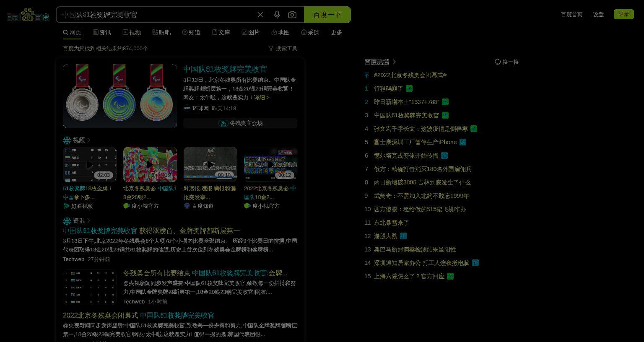644x342 pixels.
Task: Switch to 地图 tab
Action: [280, 32]
